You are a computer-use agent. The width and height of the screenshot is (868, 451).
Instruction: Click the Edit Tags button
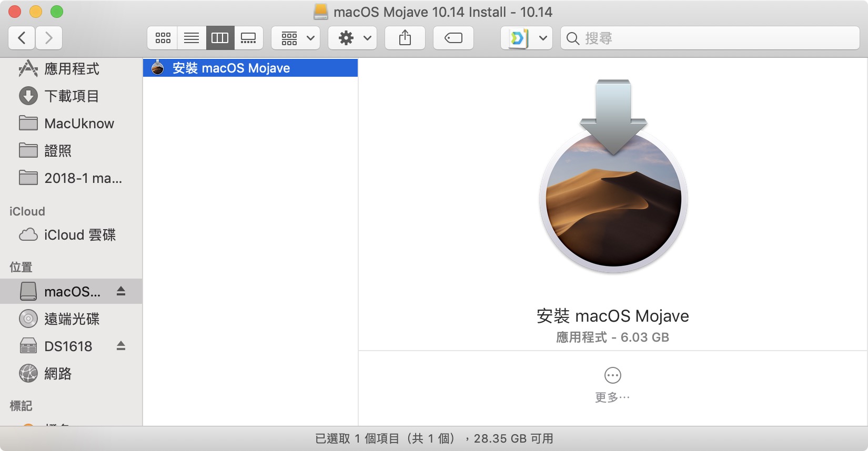tap(453, 38)
